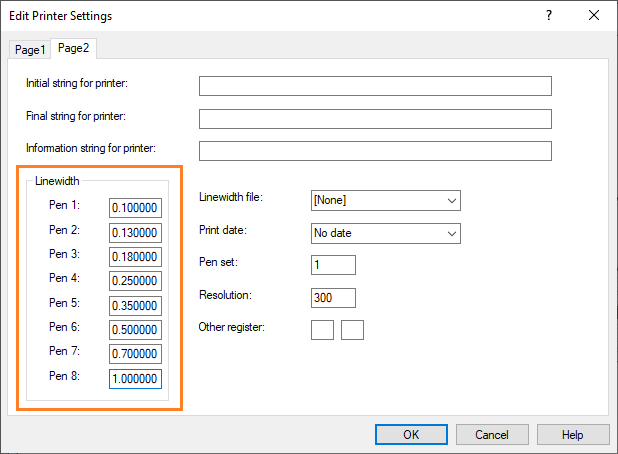Click the Pen 5 linewidth field
Screen dimensions: 618x454
coord(135,304)
